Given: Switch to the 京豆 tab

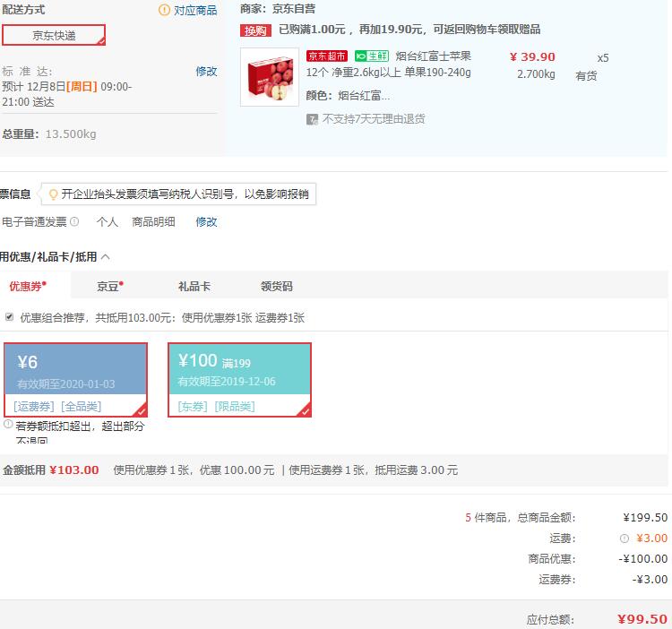Looking at the screenshot, I should pos(110,286).
